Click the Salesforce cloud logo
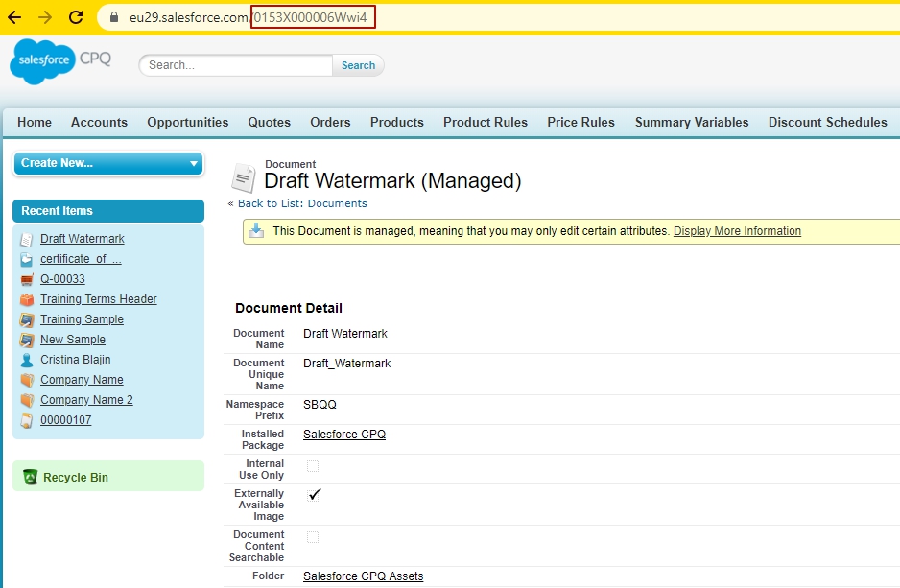 pyautogui.click(x=42, y=61)
